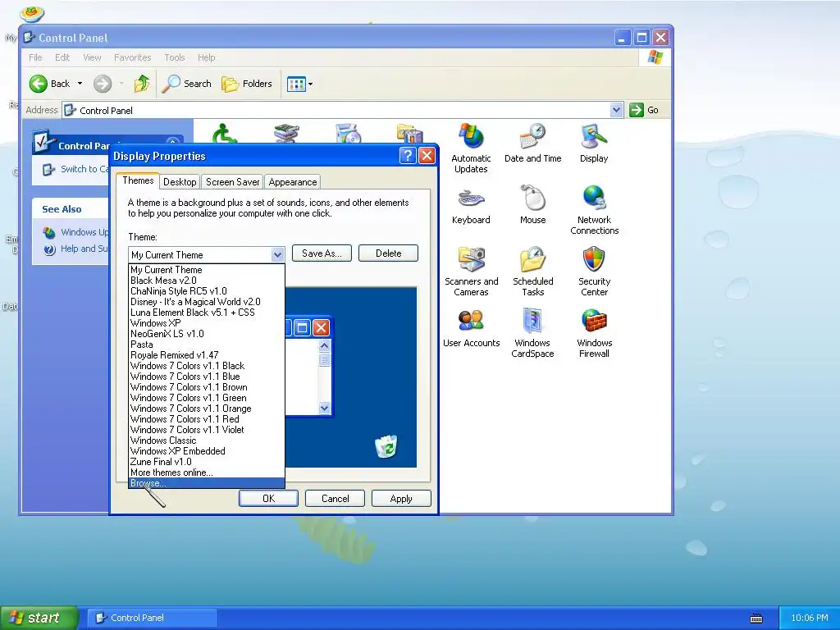Choose the Pasta theme

pos(207,345)
